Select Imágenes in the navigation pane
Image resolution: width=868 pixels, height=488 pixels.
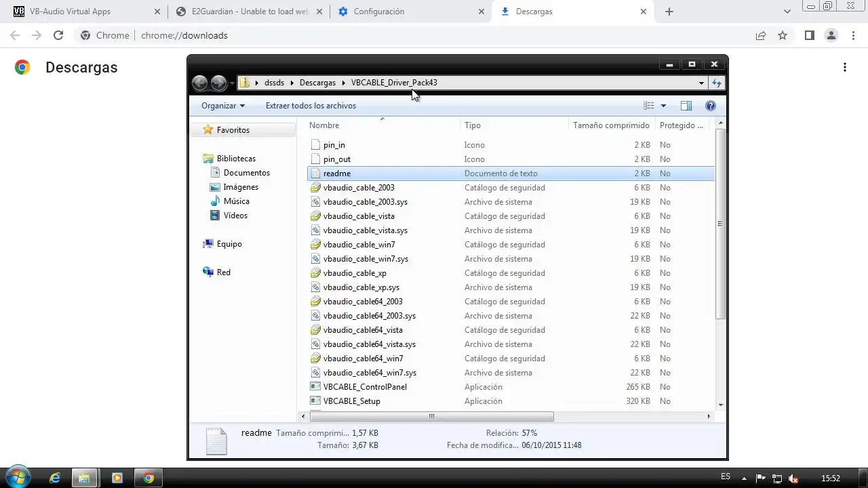point(241,187)
